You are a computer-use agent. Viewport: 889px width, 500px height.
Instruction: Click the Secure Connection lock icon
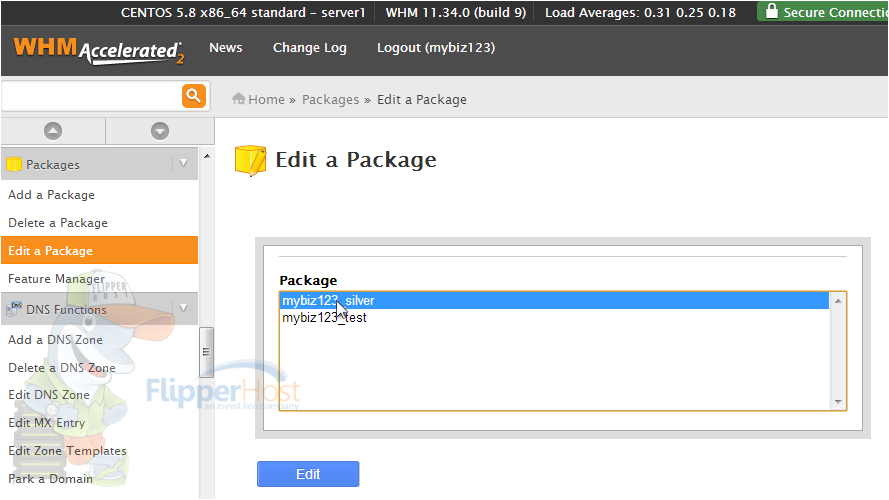[771, 11]
